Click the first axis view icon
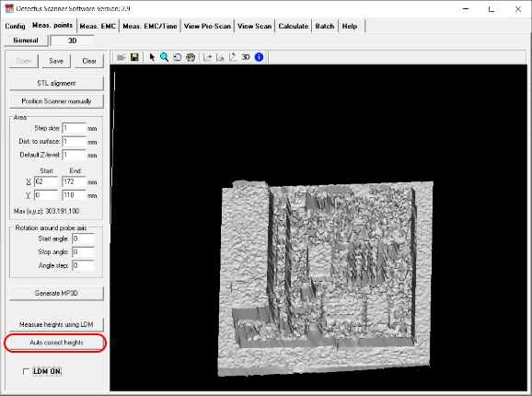Viewport: 532px width, 396px height. click(208, 57)
